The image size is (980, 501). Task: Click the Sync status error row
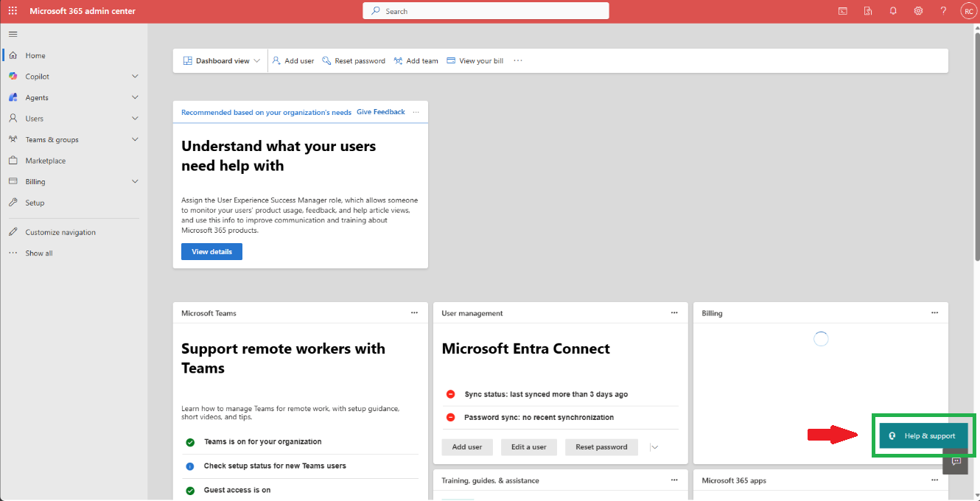pos(561,394)
